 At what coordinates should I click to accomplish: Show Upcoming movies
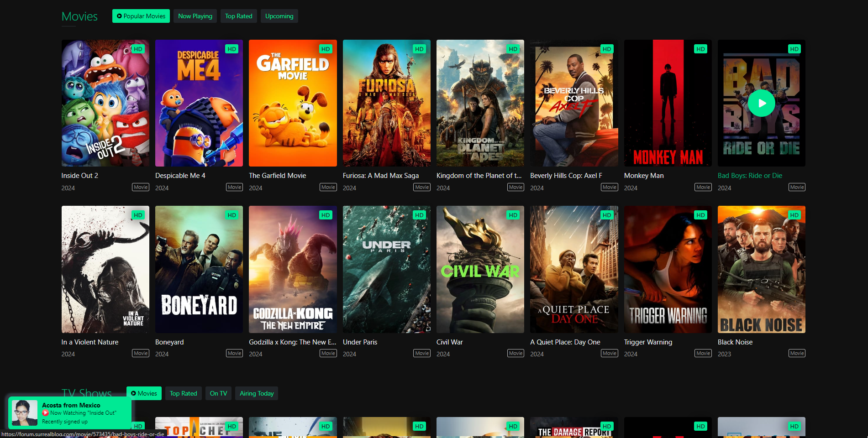(279, 16)
